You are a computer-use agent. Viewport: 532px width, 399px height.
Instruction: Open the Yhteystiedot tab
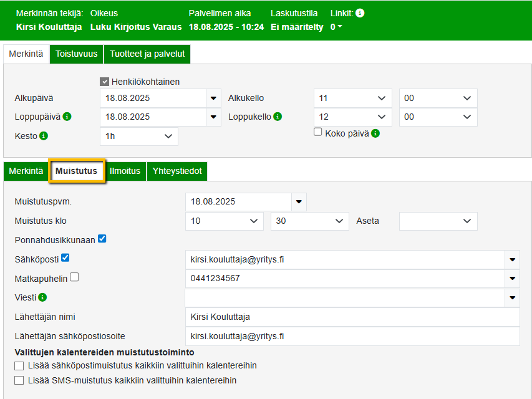pos(177,171)
